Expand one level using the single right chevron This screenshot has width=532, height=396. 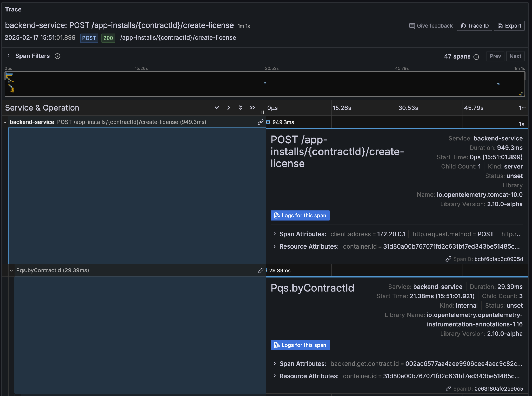point(228,108)
